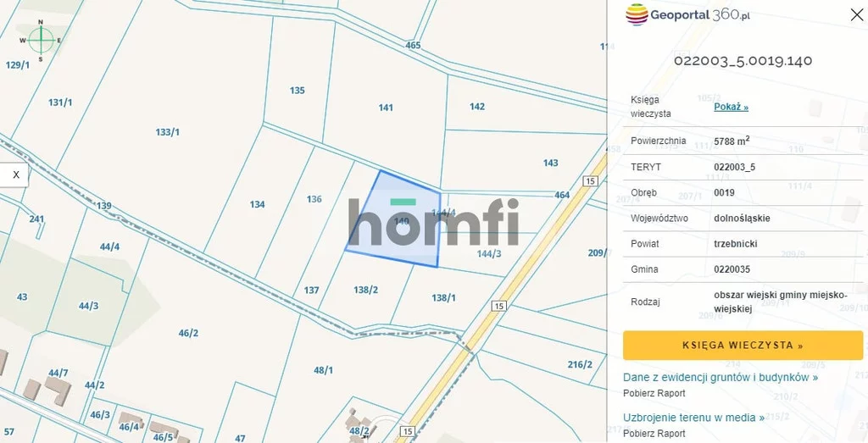Select parcel 134 on the map
868x443 pixels.
click(x=257, y=205)
